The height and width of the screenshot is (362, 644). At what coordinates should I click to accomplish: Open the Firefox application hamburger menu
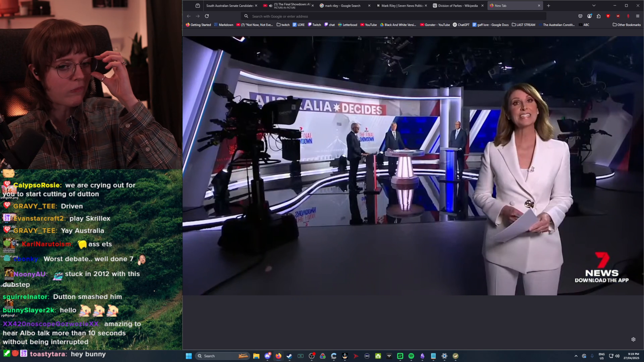point(637,16)
